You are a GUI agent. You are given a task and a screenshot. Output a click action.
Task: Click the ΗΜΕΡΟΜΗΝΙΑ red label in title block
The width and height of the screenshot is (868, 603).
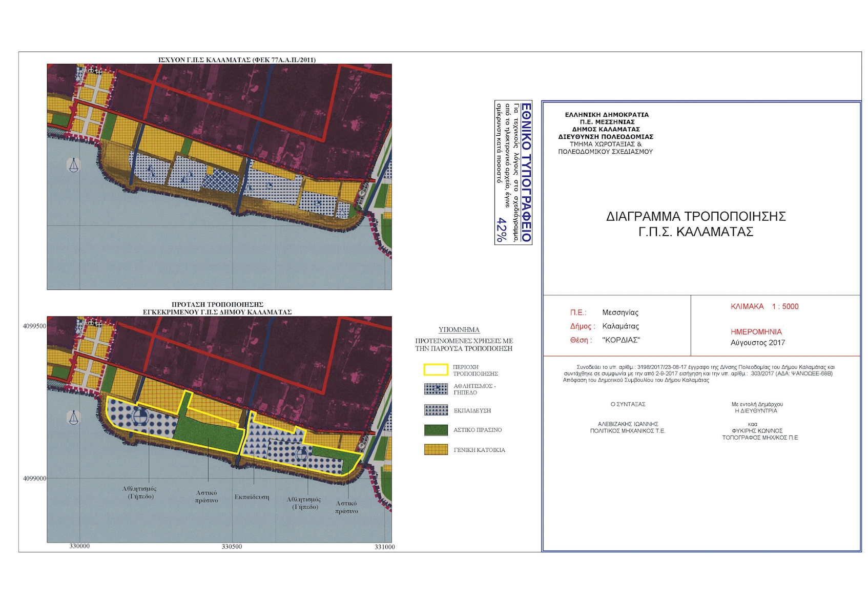tap(756, 332)
